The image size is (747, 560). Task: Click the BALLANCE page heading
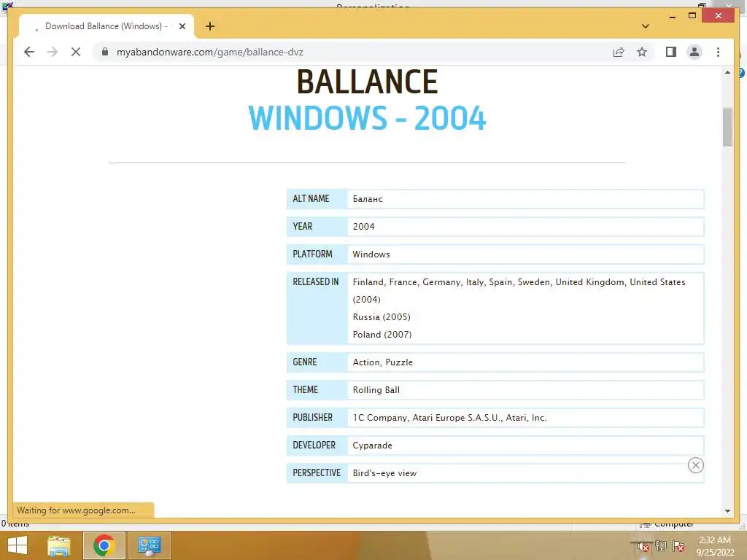(x=368, y=82)
